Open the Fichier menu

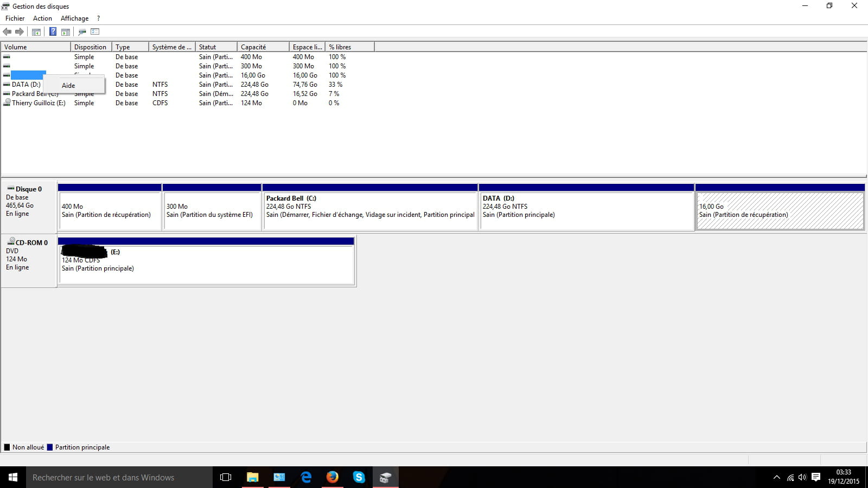click(x=15, y=18)
